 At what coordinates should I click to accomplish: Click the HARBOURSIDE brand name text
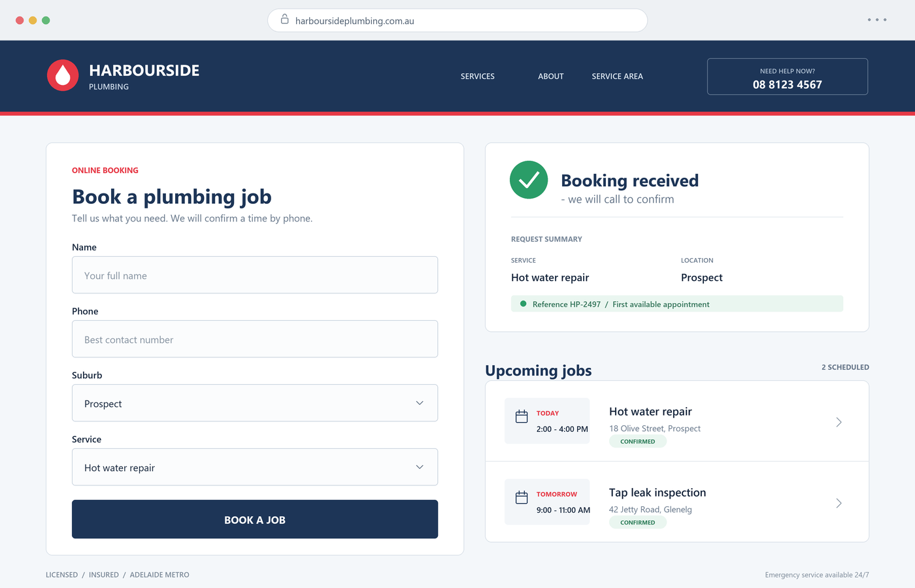click(144, 71)
